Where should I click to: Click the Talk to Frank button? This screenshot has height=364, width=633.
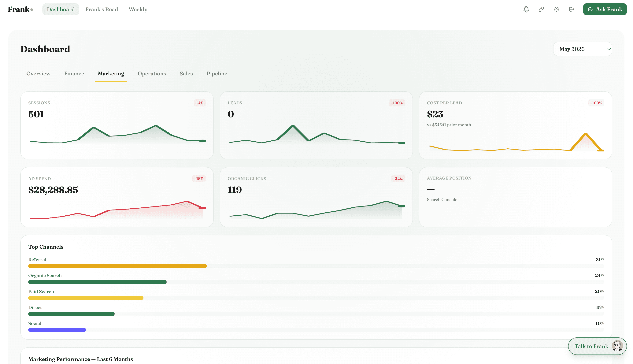[597, 346]
